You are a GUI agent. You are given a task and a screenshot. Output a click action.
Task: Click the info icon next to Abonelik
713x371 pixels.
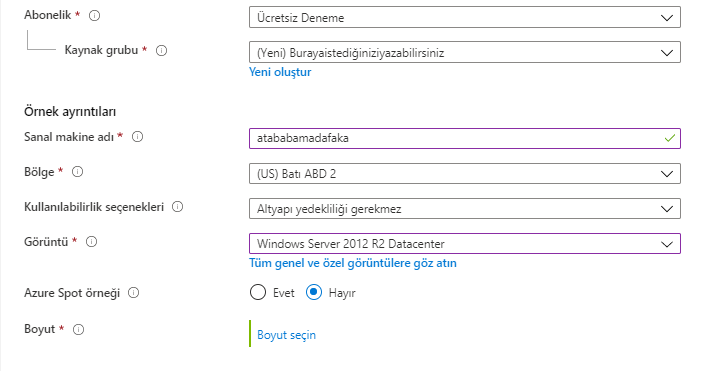(x=95, y=16)
